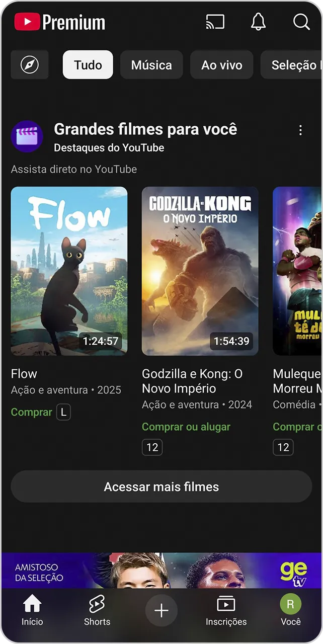The image size is (323, 644).
Task: Open the Flow movie title link
Action: 23,374
